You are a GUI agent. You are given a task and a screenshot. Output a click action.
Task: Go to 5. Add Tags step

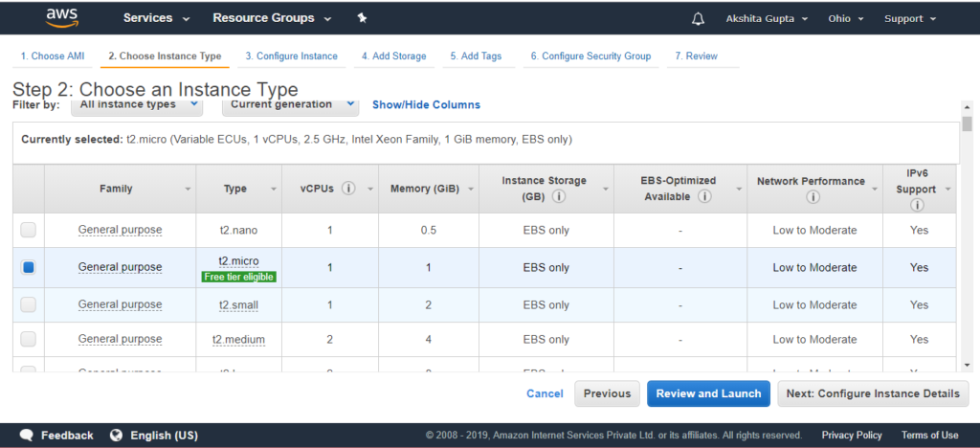477,56
